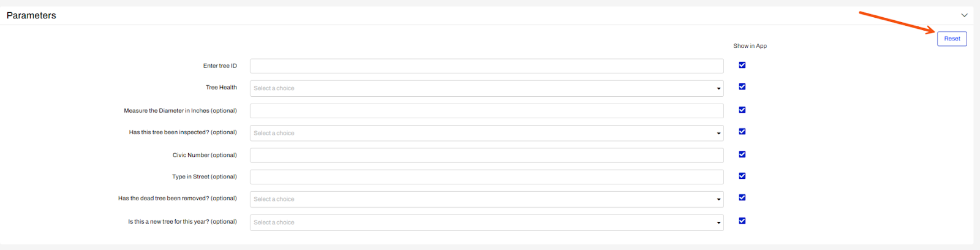Click the Reset button
The height and width of the screenshot is (250, 980).
click(x=952, y=39)
